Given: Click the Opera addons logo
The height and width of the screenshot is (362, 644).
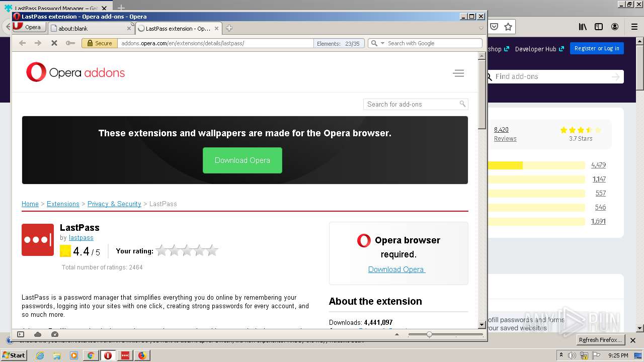Looking at the screenshot, I should click(x=75, y=72).
